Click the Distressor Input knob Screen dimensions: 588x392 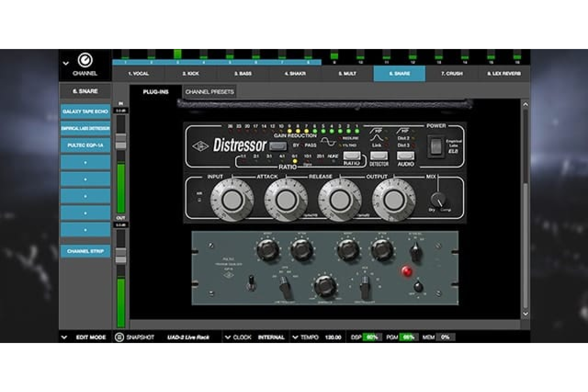[232, 200]
